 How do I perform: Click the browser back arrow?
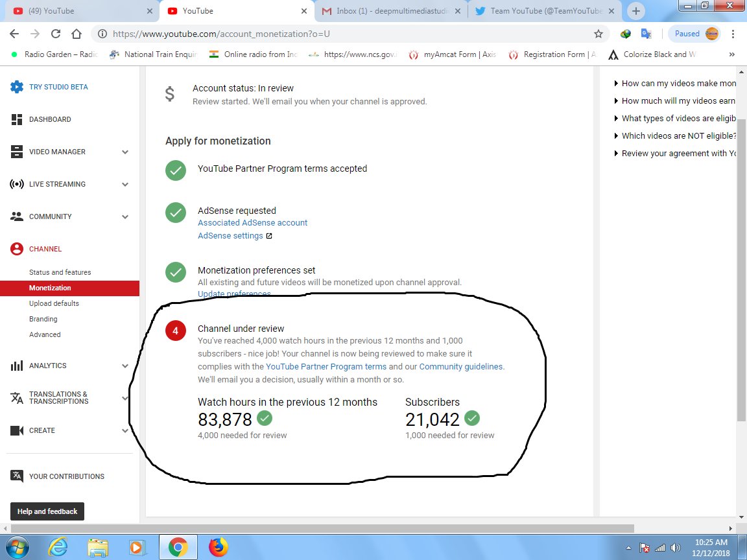click(14, 33)
